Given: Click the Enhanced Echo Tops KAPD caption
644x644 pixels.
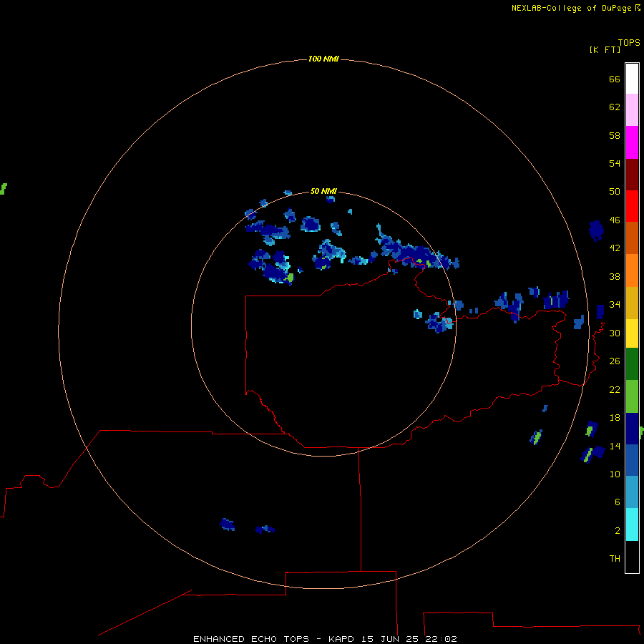Looking at the screenshot, I should pos(325,639).
